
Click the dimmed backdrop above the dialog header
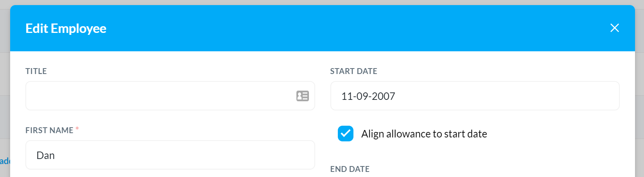pos(322,2)
